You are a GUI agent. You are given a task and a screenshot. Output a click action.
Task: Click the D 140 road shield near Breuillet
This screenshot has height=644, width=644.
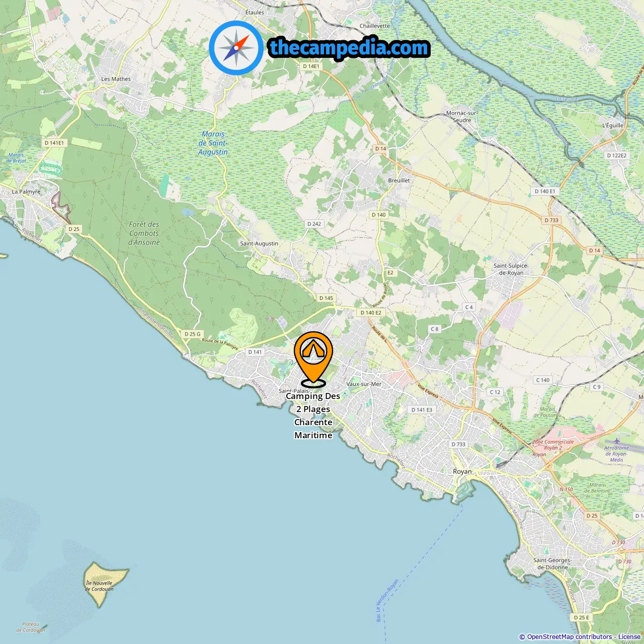pos(378,215)
